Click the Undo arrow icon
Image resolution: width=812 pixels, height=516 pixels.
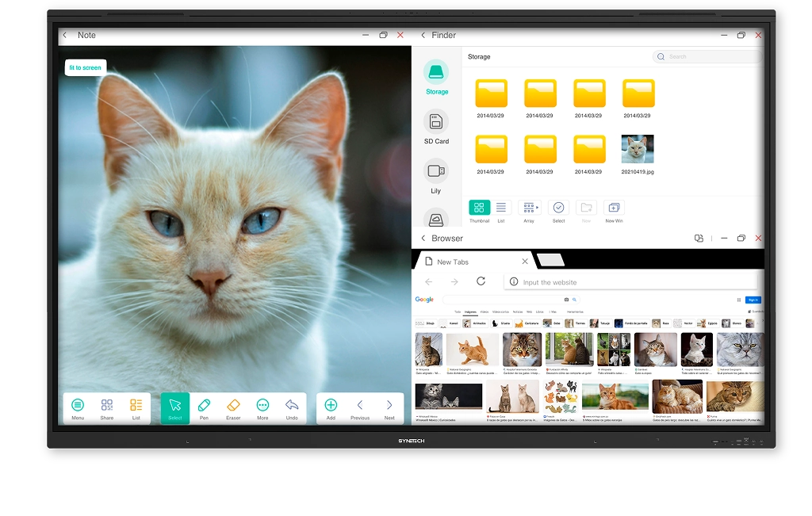(x=292, y=407)
